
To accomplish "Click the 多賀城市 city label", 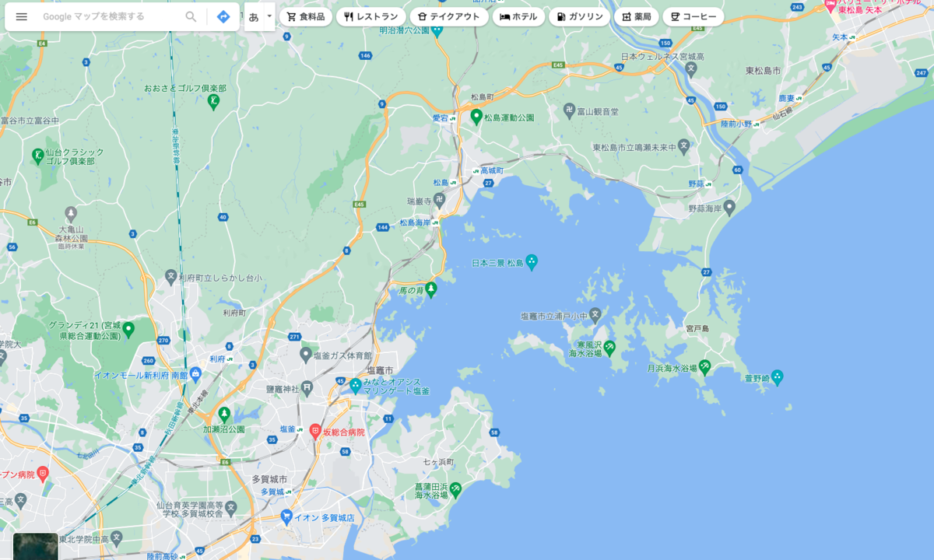I will [269, 479].
